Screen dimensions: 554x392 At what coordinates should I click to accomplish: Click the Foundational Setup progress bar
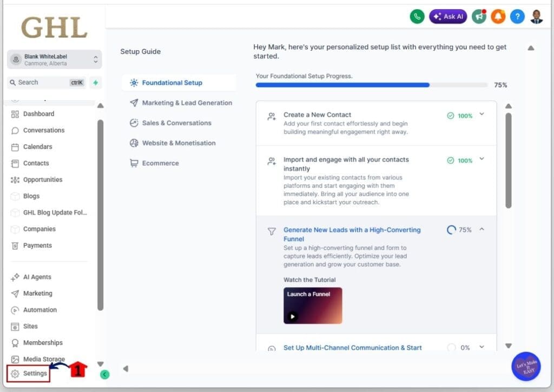click(371, 85)
